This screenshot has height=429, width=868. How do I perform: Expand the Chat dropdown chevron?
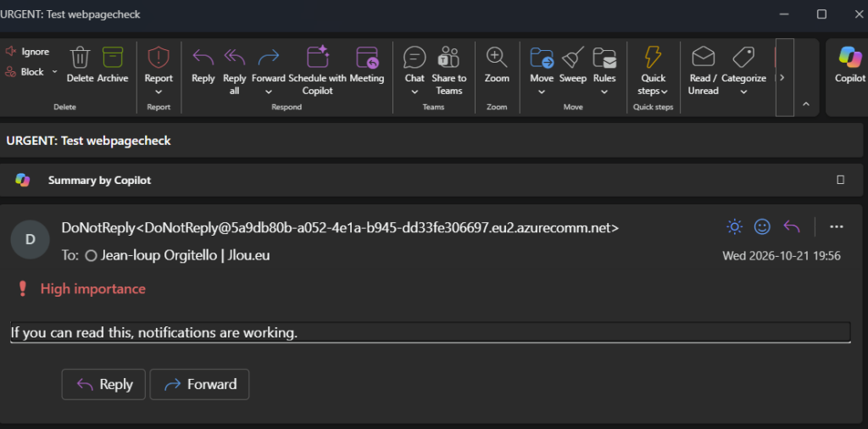[x=415, y=92]
